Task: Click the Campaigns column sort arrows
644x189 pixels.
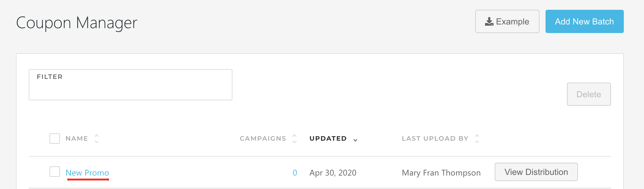Action: coord(294,139)
